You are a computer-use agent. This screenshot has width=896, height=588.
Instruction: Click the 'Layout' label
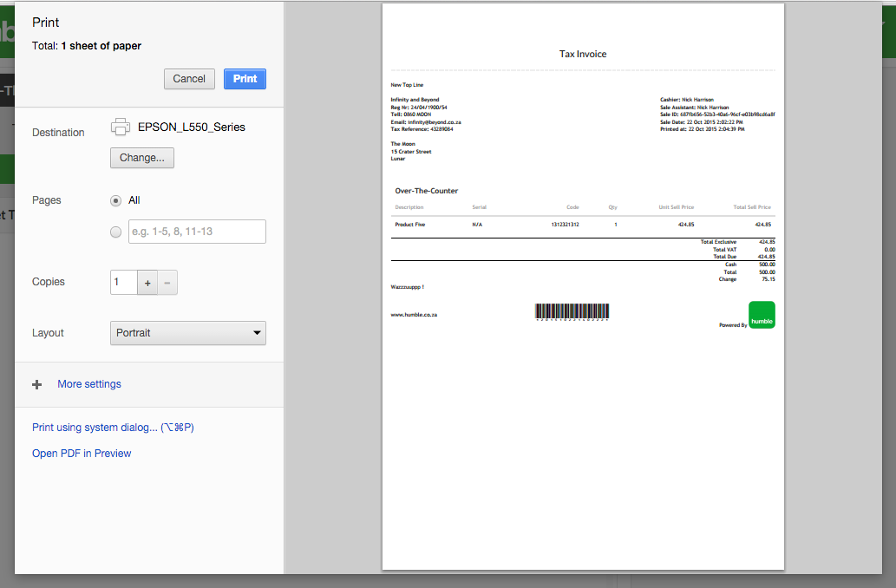(x=48, y=333)
